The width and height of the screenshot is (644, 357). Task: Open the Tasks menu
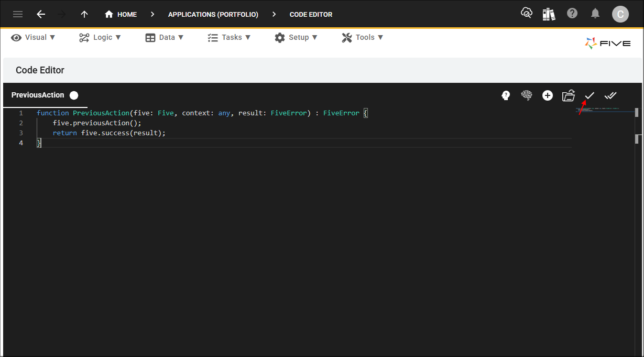229,37
